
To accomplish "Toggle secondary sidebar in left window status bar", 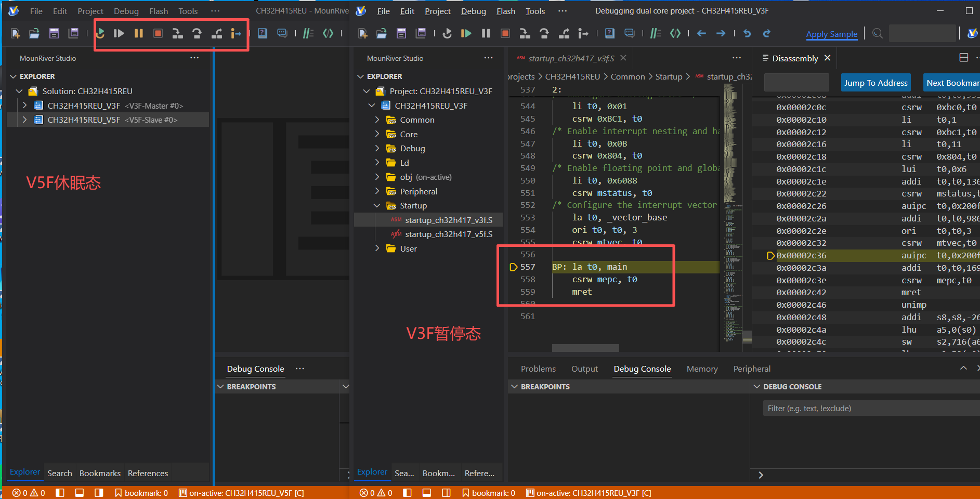I will pos(99,493).
